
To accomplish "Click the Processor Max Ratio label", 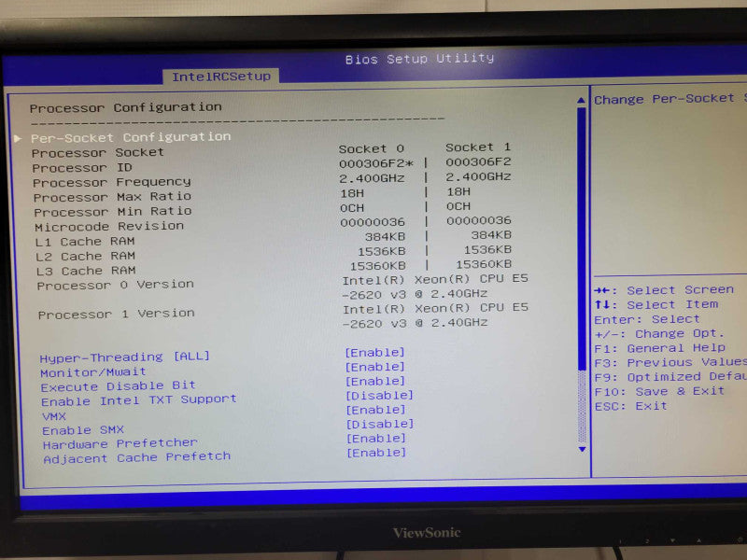I will pyautogui.click(x=112, y=197).
